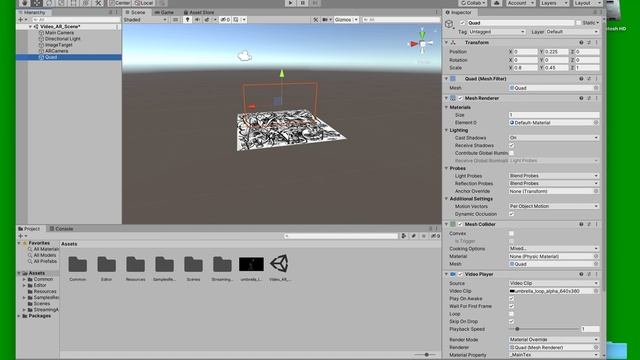The image size is (640, 360).
Task: Open Cast Shadows dropdown
Action: click(x=554, y=138)
